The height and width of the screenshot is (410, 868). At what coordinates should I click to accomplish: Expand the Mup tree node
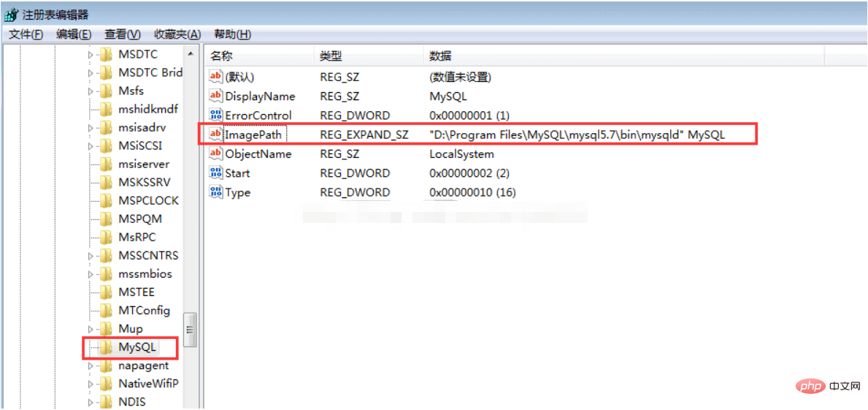coord(91,329)
